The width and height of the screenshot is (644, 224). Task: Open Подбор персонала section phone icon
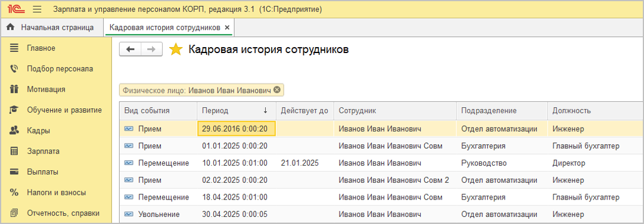coord(14,69)
